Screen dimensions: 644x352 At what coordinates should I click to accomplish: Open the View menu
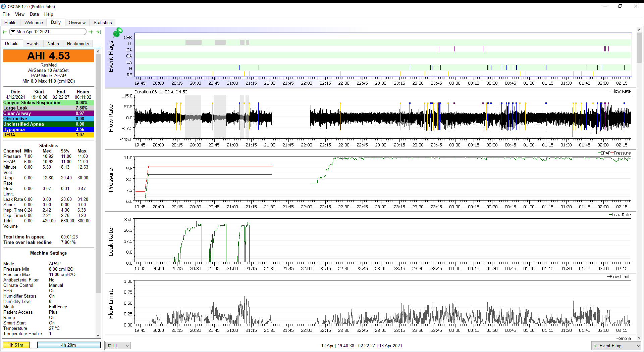(20, 14)
